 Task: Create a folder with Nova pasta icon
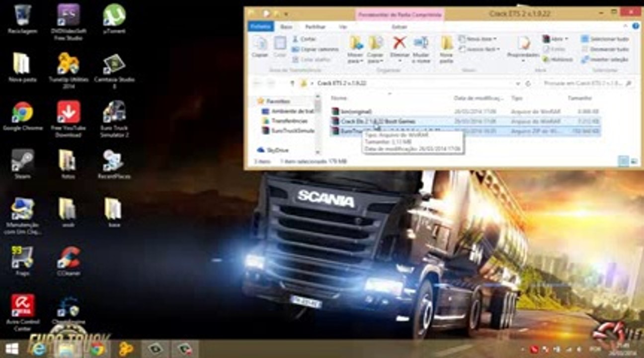point(447,50)
